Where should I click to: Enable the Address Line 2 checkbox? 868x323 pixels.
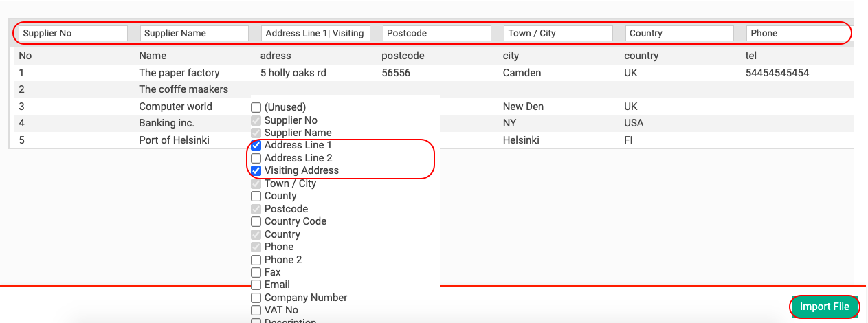[x=256, y=158]
